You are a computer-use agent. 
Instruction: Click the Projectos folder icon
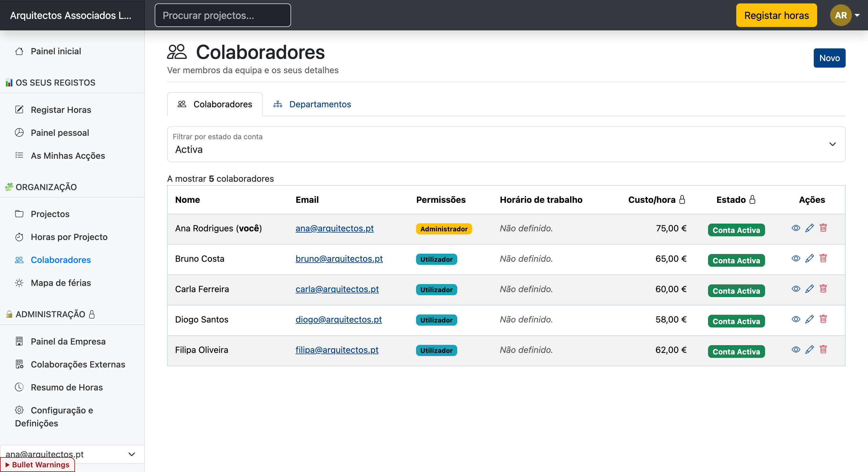click(19, 213)
